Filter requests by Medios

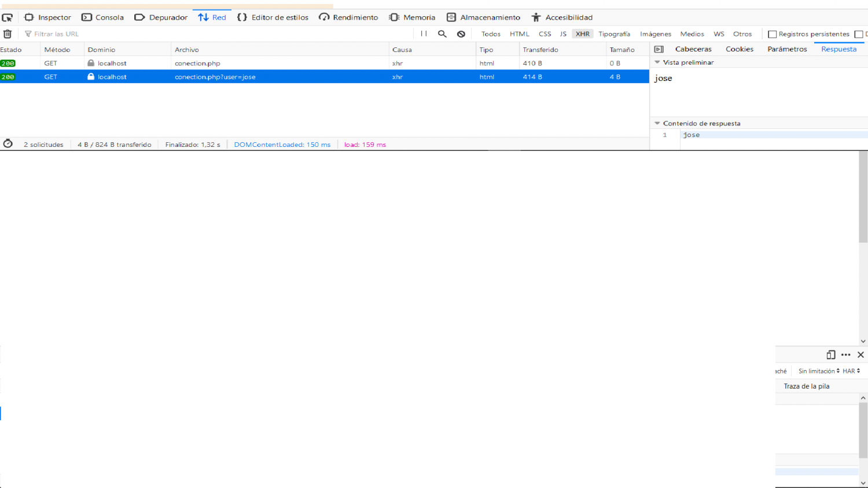(692, 34)
